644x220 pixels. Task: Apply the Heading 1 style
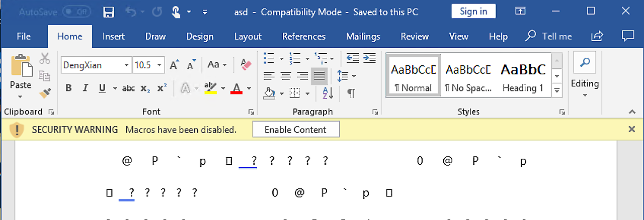tap(523, 75)
